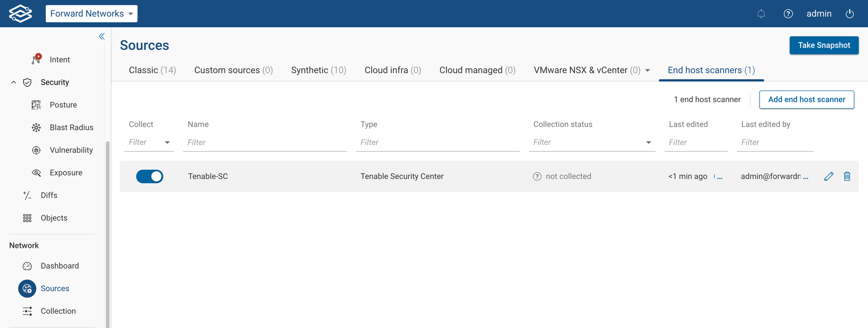Open the Vulnerability page icon
Screen dimensions: 868x328
pyautogui.click(x=36, y=150)
